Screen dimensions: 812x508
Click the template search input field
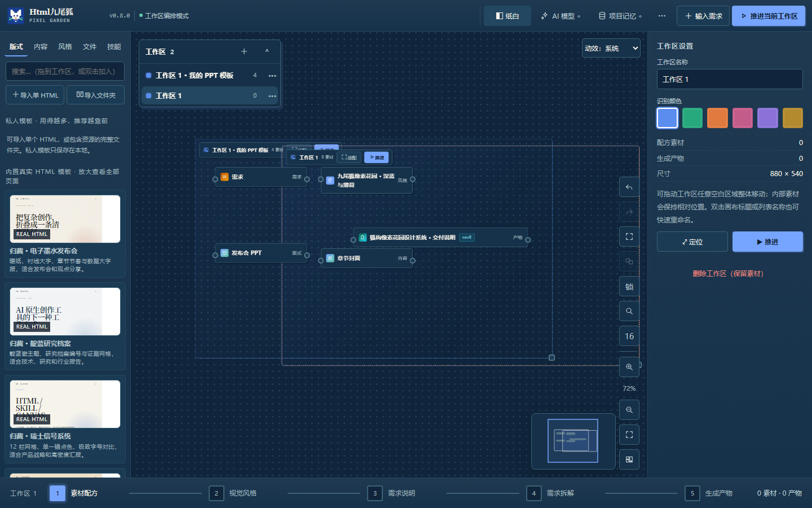(x=65, y=71)
